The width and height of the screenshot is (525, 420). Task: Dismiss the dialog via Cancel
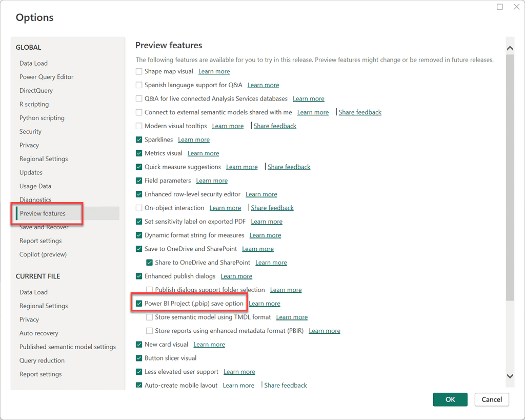click(491, 399)
